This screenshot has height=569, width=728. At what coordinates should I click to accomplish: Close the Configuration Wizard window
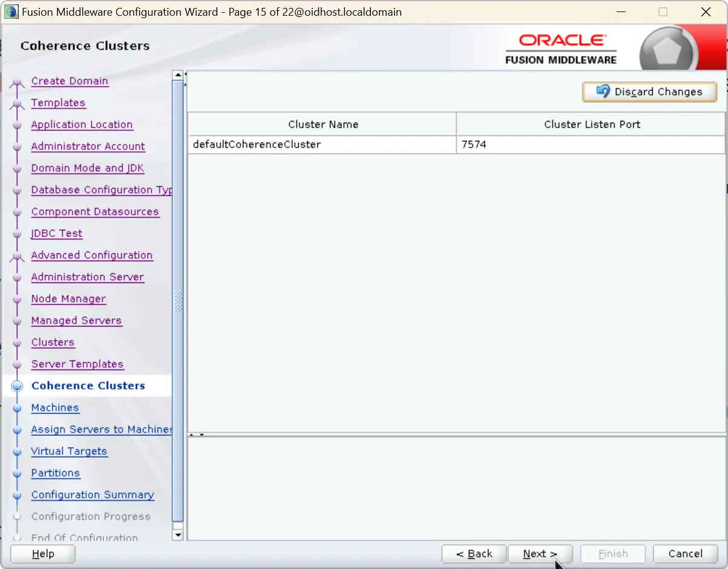point(706,12)
